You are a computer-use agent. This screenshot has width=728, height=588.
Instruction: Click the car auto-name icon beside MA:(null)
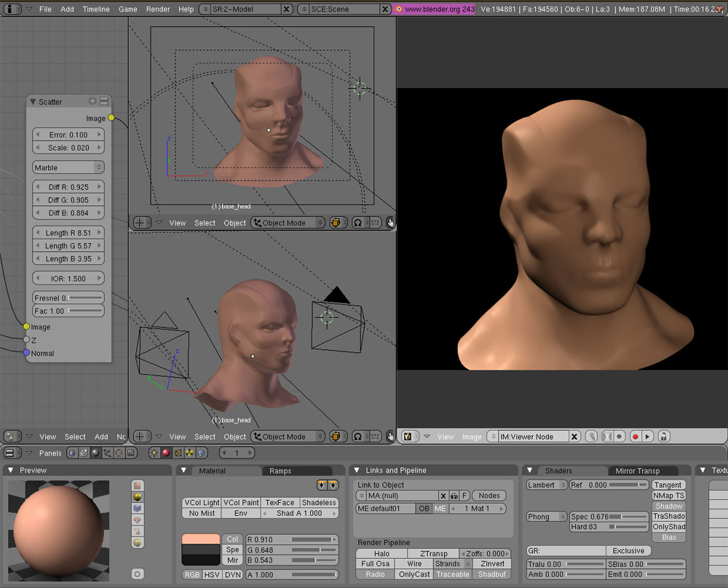coord(454,496)
